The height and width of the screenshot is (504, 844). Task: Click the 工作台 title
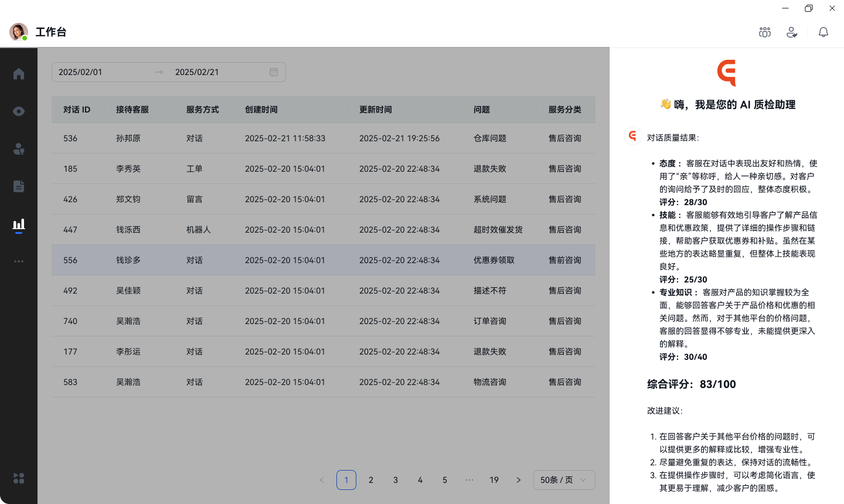51,32
